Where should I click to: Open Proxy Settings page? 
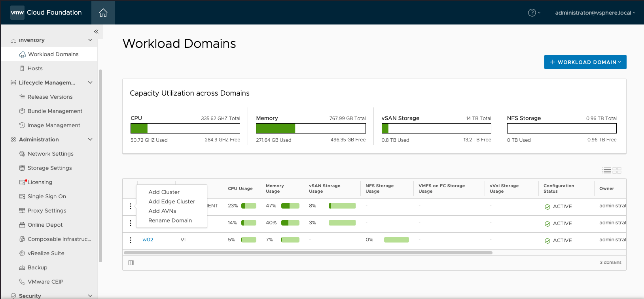point(47,211)
